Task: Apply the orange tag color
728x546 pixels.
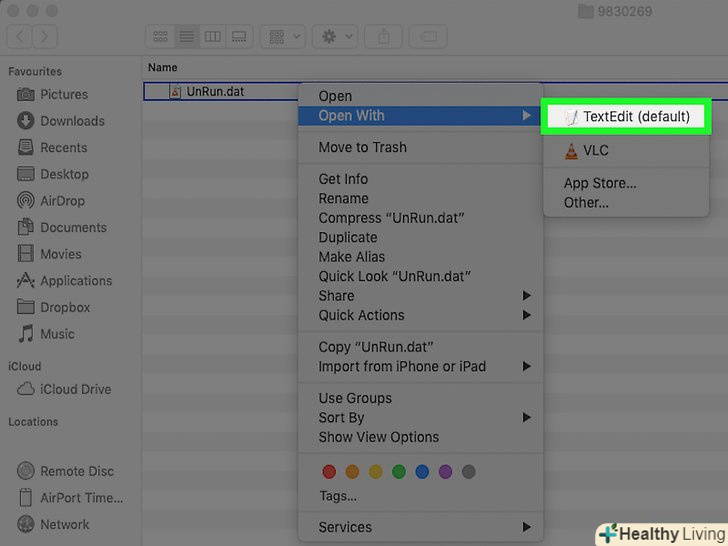Action: coord(352,472)
